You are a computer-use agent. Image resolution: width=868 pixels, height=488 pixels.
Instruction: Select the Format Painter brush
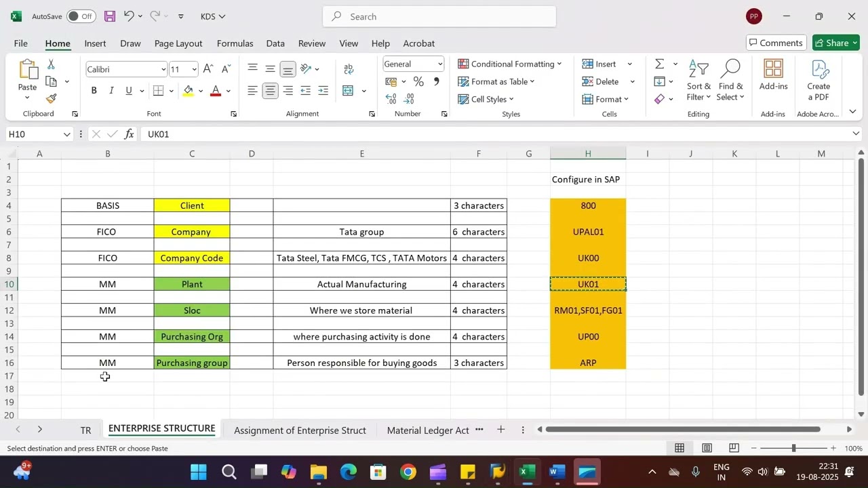(x=52, y=98)
